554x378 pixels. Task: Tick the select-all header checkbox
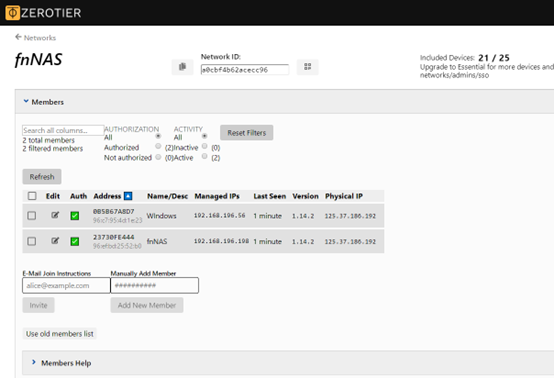(32, 196)
